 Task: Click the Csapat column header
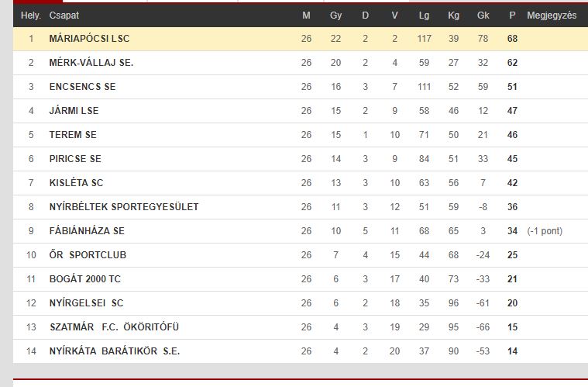coord(64,16)
